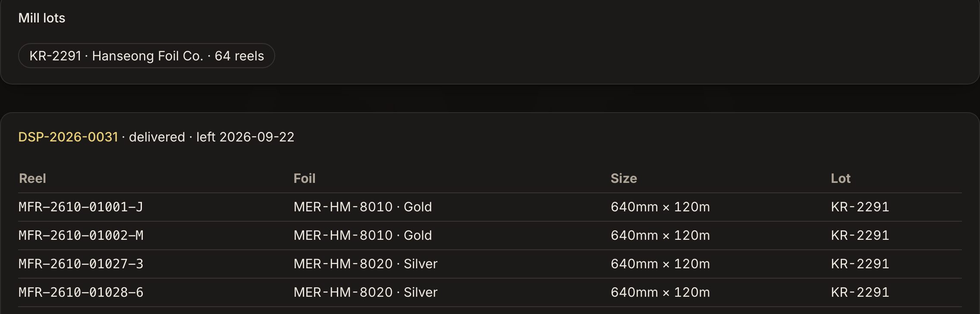The height and width of the screenshot is (314, 980).
Task: Click the size cell for reel 01002-M
Action: 660,235
